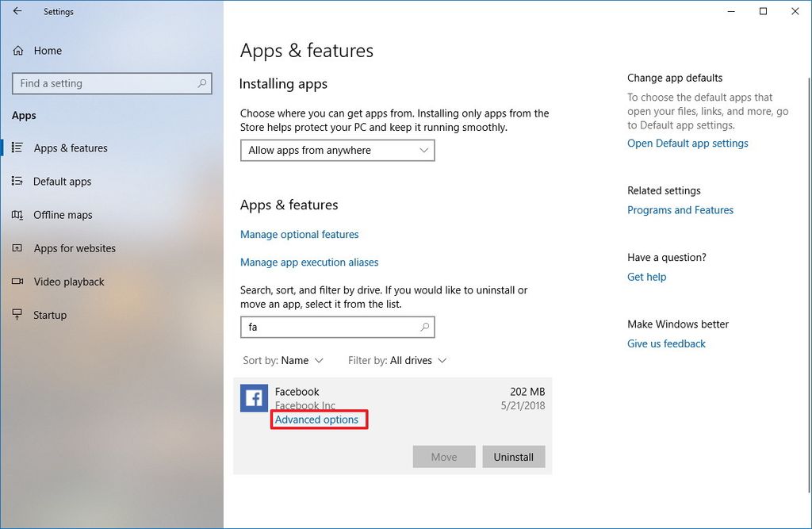The height and width of the screenshot is (529, 812).
Task: Open the 'Sort by: Name' dropdown
Action: click(284, 360)
